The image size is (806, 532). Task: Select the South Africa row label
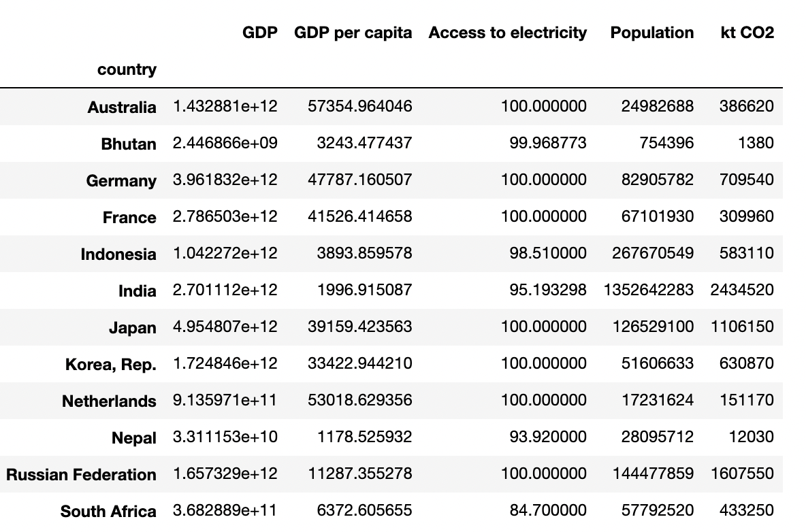108,511
